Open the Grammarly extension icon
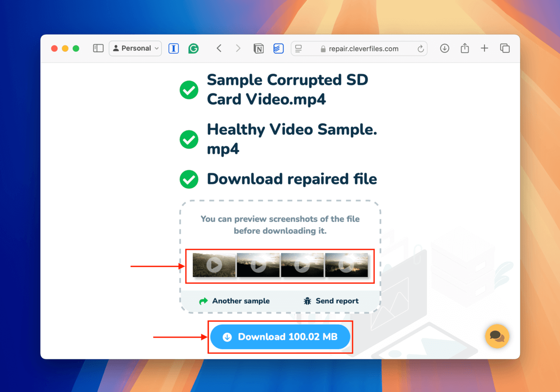The image size is (560, 392). click(193, 48)
